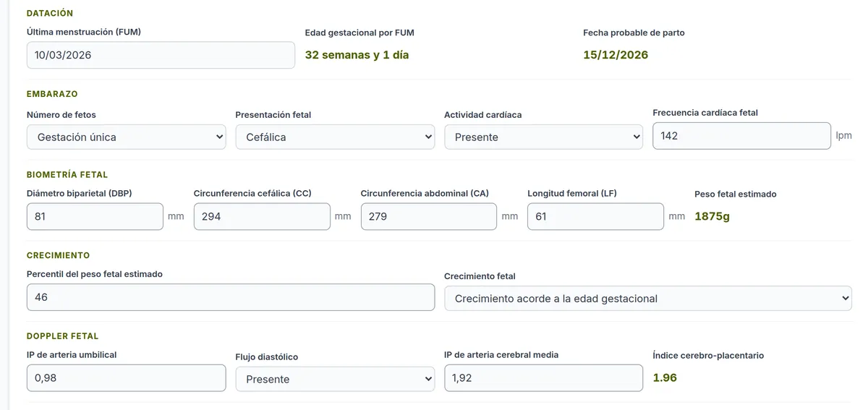868x410 pixels.
Task: Click the 'Índice cerebro-placentario' label
Action: coord(708,355)
